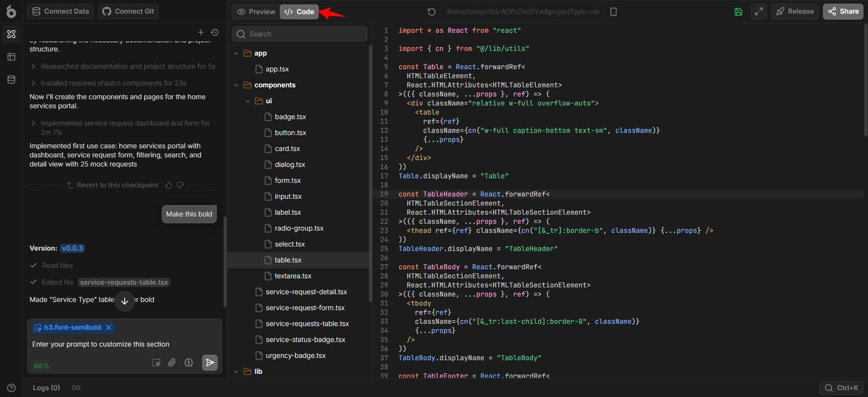Start a new chat with plus icon
The height and width of the screenshot is (397, 868).
click(x=201, y=32)
